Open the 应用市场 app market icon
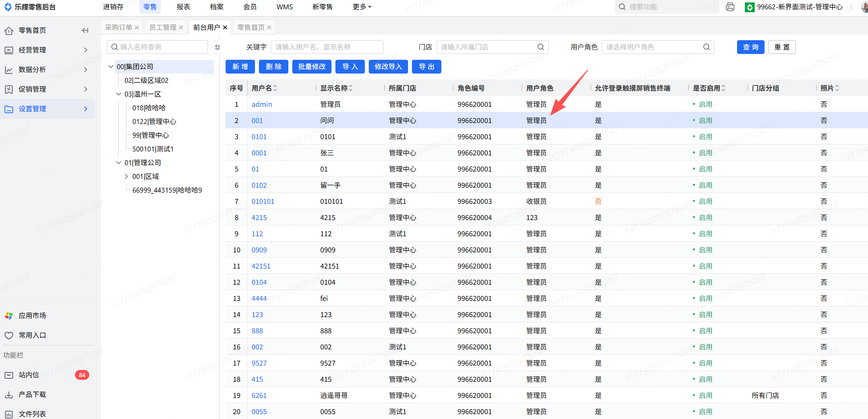 pos(9,316)
